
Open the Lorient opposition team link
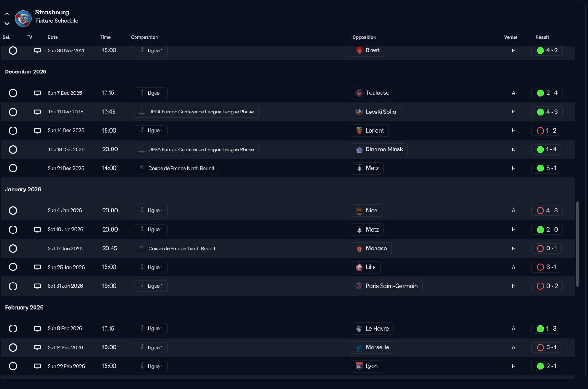coord(369,131)
